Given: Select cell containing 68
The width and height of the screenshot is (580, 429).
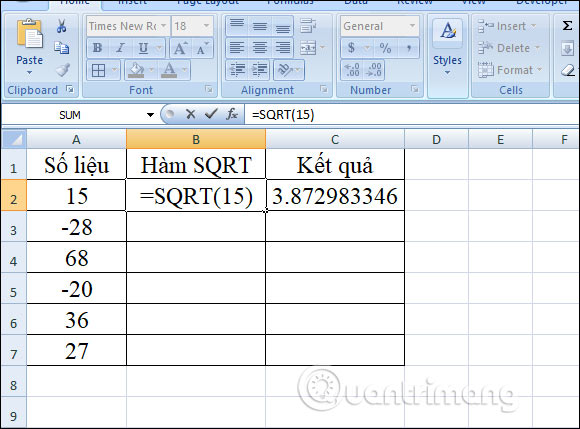Looking at the screenshot, I should (77, 258).
